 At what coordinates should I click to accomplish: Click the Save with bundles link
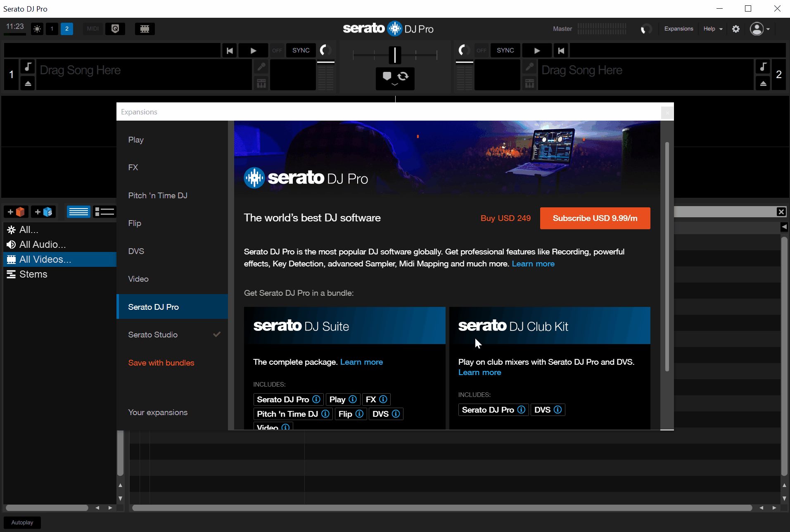tap(161, 363)
